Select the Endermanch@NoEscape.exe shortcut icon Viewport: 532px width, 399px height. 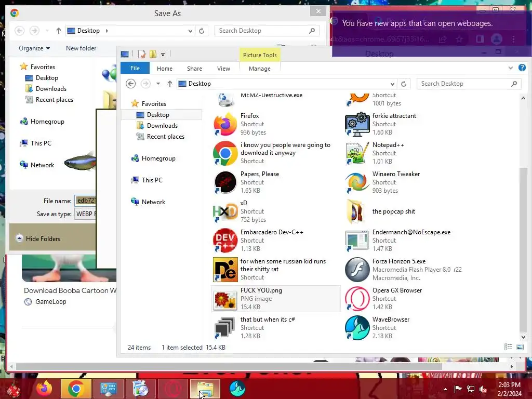(357, 241)
